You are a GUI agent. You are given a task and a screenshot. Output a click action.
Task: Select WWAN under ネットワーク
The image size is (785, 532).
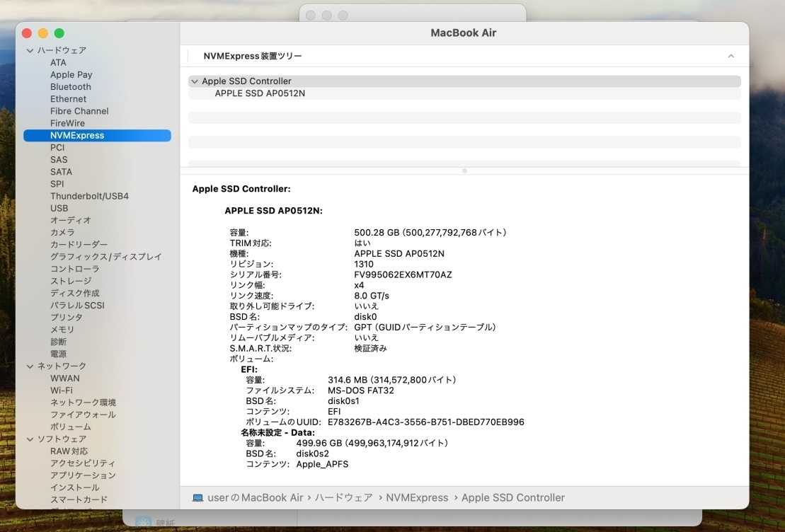click(x=64, y=378)
